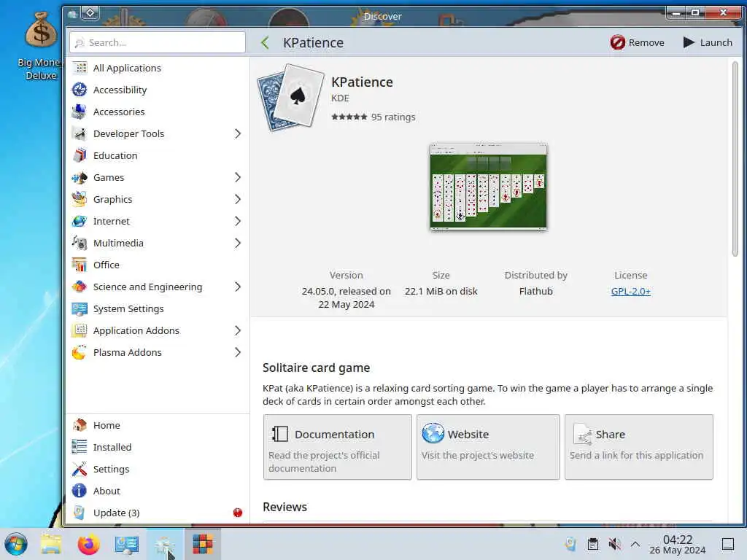Screen dimensions: 747x560
Task: Open the file manager taskbar icon
Action: (51, 544)
